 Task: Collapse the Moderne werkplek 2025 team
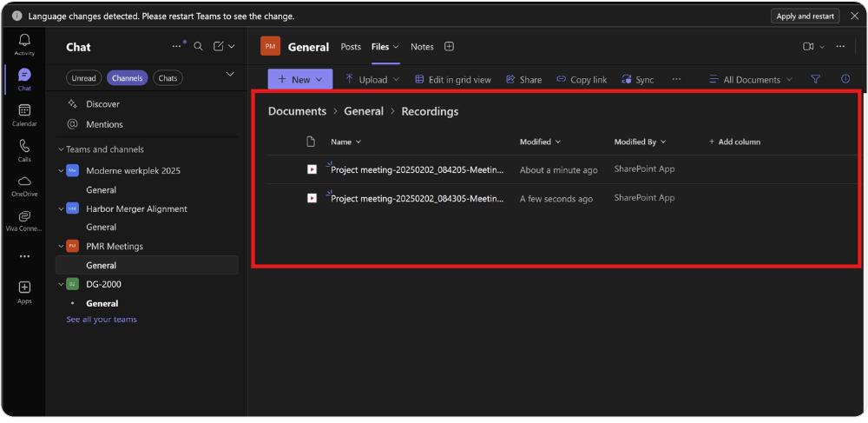point(61,170)
